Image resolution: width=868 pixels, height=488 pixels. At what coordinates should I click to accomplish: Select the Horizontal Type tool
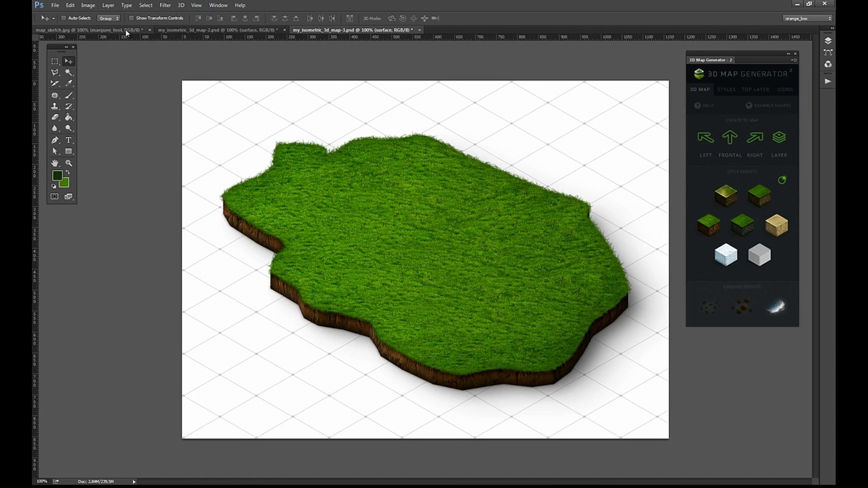coord(69,140)
